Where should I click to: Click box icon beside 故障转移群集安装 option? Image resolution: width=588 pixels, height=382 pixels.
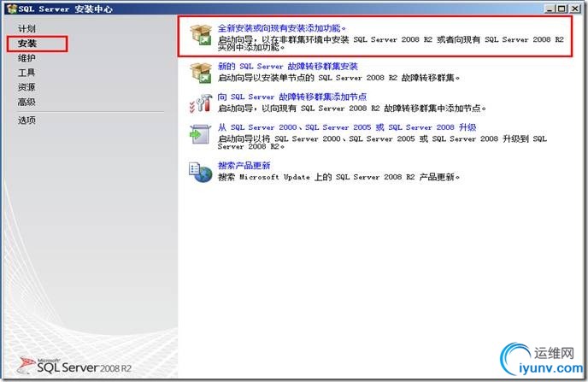(201, 73)
